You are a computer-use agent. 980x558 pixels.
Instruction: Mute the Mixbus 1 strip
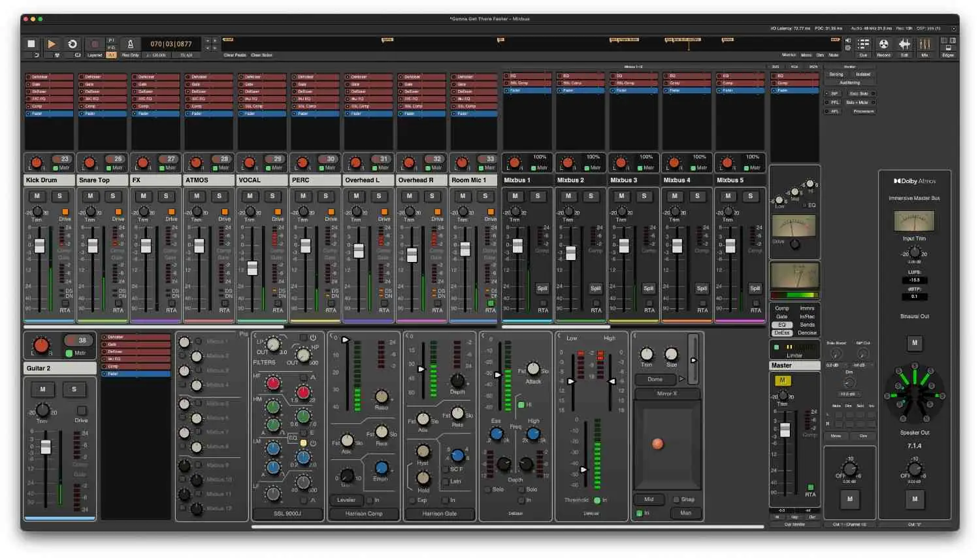pyautogui.click(x=515, y=196)
